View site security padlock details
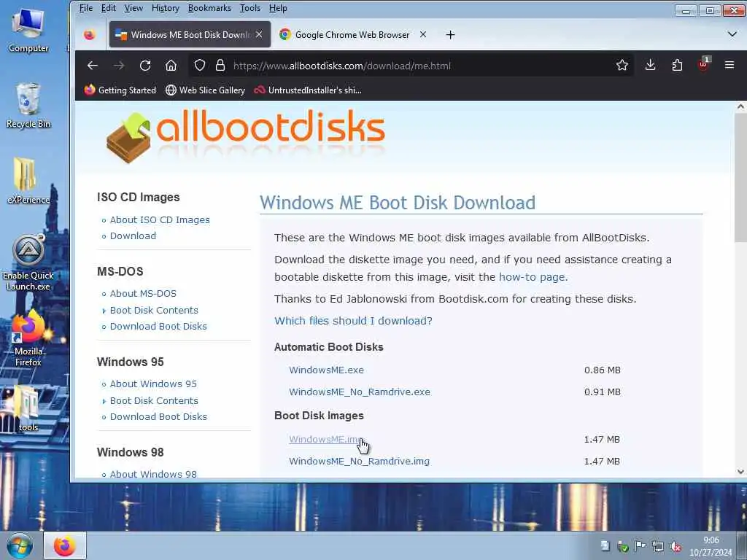747x560 pixels. pos(220,65)
